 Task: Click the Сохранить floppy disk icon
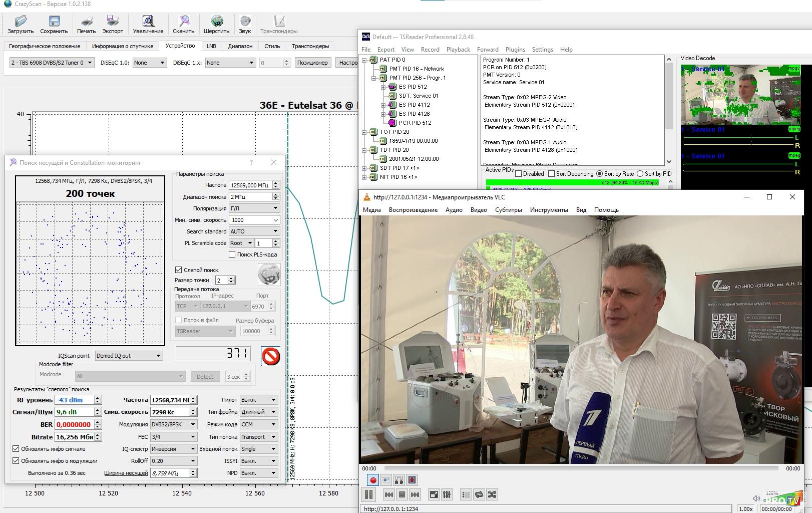[x=54, y=22]
